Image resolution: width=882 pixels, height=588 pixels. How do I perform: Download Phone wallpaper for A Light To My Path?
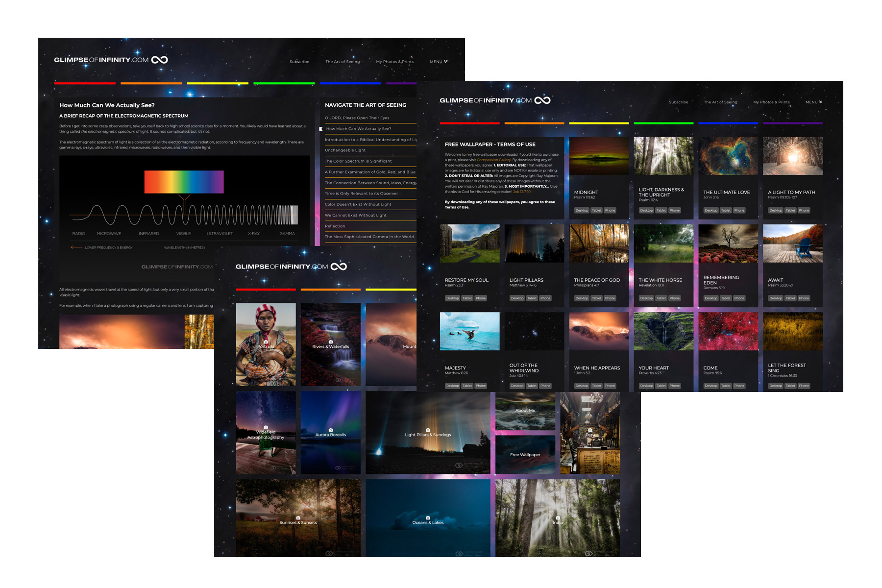point(804,210)
